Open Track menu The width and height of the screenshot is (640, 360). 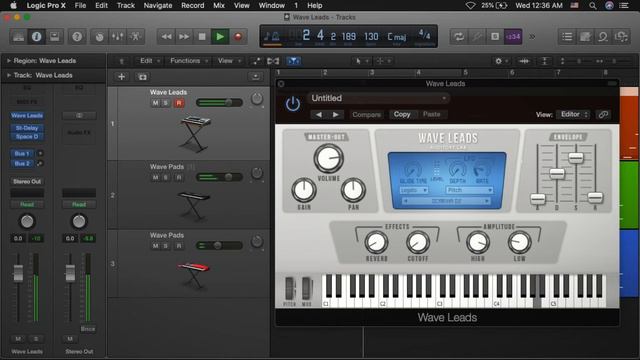coord(126,5)
